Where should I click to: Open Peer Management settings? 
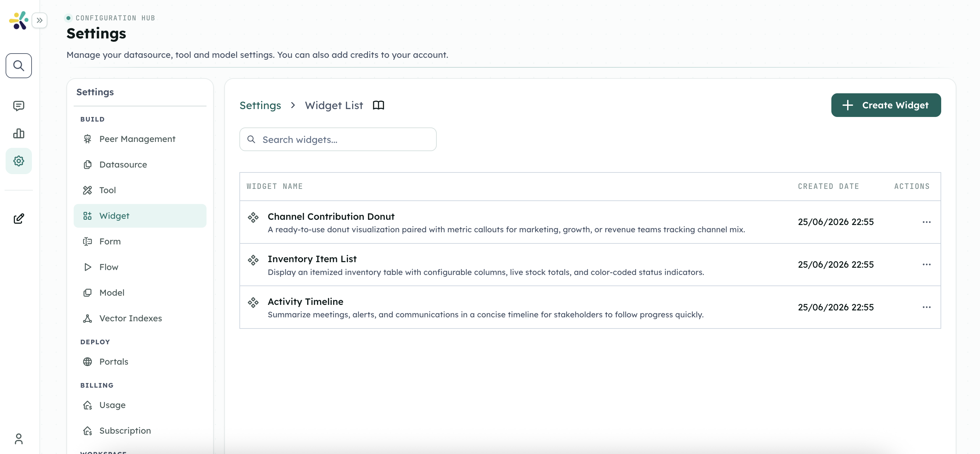point(140,139)
